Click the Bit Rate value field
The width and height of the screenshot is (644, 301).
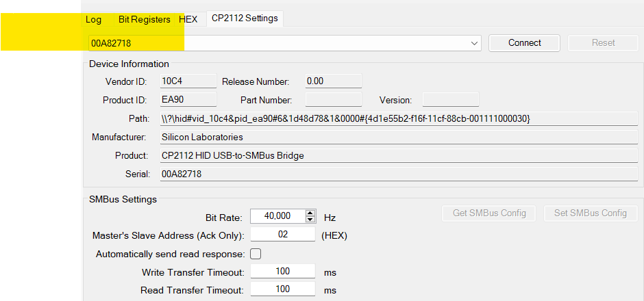tap(277, 216)
